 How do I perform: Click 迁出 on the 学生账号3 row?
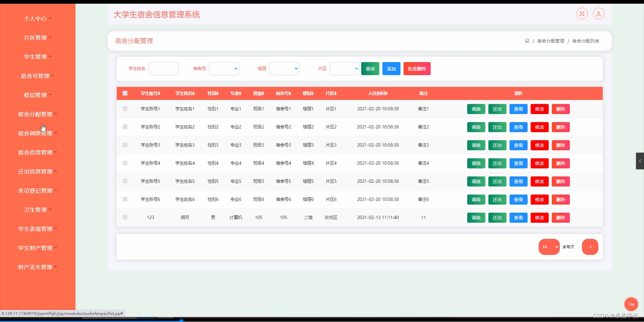[x=497, y=145]
